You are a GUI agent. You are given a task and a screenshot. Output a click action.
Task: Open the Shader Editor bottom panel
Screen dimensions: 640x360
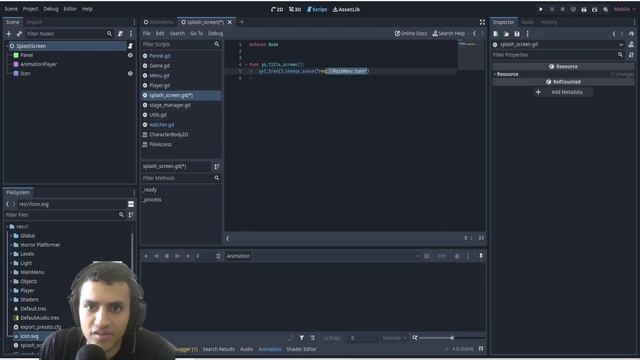(x=301, y=349)
